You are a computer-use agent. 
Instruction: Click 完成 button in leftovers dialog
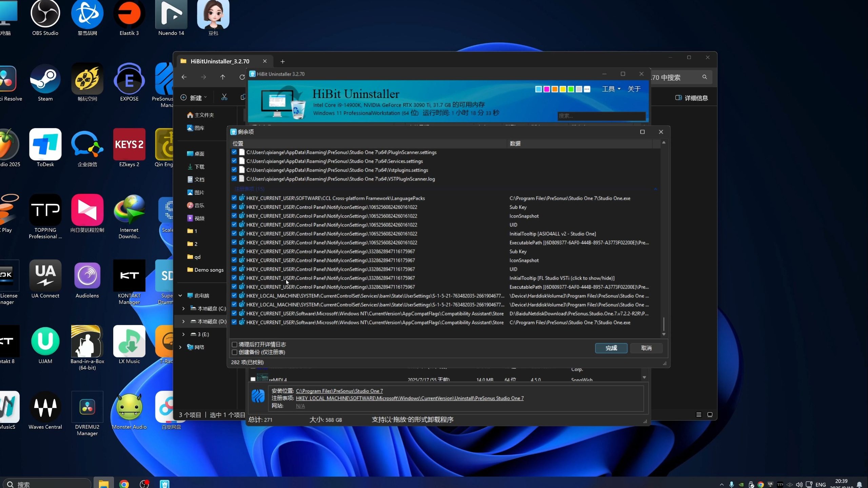[x=611, y=348]
